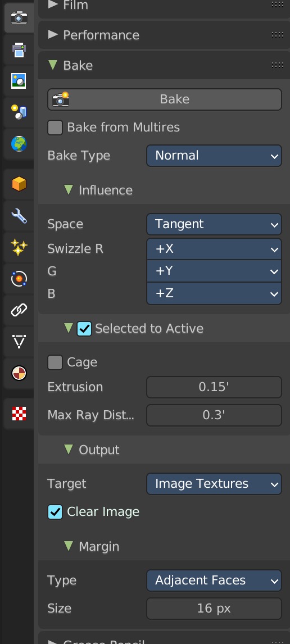The height and width of the screenshot is (644, 290).
Task: Open the Scene properties tab
Action: click(19, 112)
